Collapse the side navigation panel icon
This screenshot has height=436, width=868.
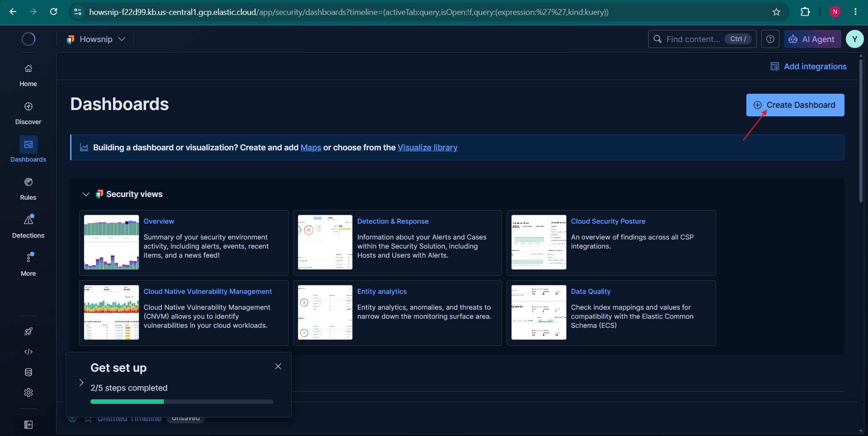(28, 425)
